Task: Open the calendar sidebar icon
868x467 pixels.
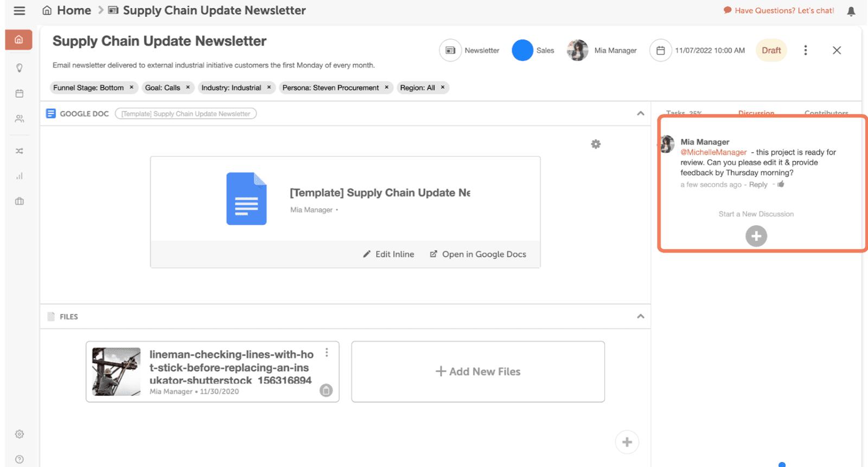Action: pos(20,93)
